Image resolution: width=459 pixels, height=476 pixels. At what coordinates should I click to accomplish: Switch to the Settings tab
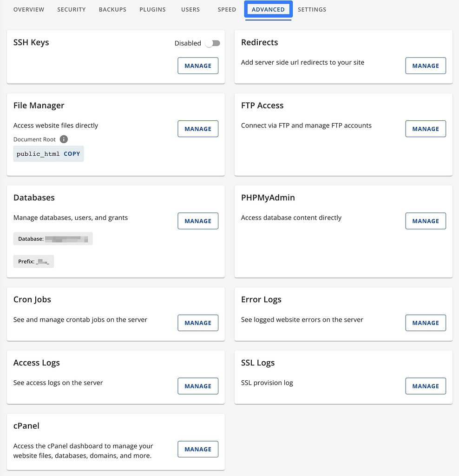tap(312, 9)
